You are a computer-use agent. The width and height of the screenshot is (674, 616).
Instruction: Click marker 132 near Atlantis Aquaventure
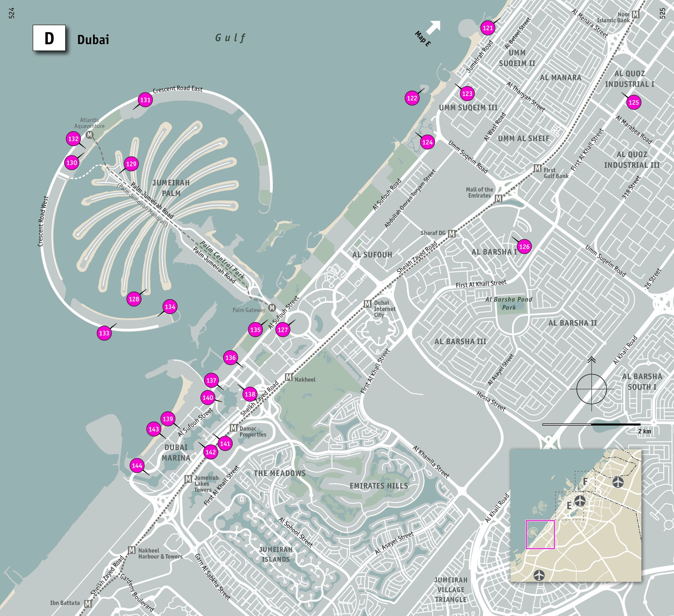pyautogui.click(x=73, y=139)
